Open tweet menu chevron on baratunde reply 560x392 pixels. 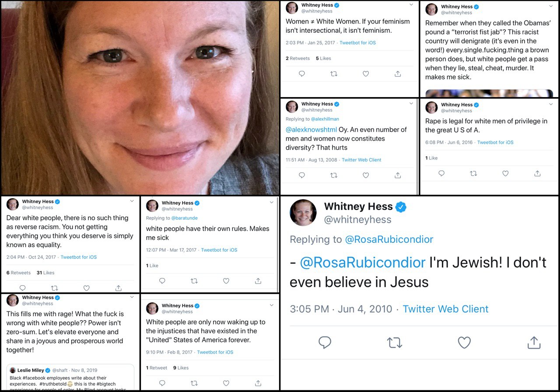click(x=272, y=202)
